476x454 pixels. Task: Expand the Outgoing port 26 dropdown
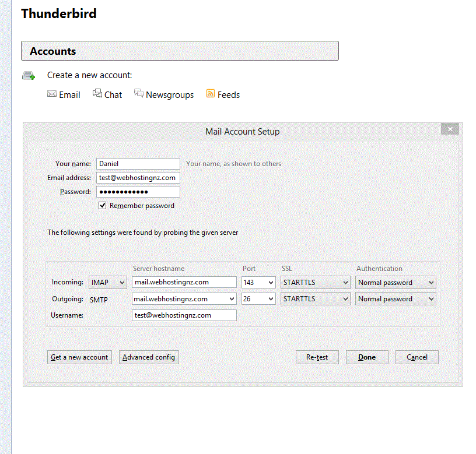pos(258,299)
